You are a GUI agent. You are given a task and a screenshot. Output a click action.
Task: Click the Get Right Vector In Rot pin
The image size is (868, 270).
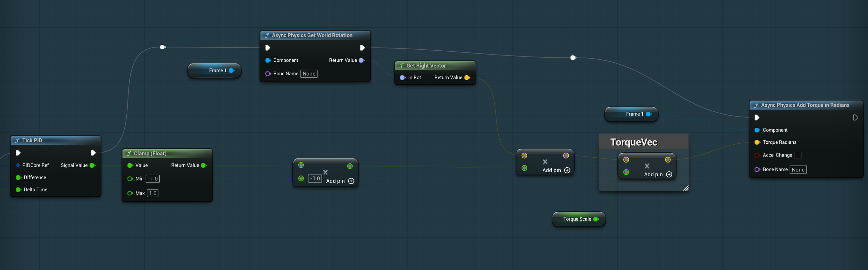pos(403,78)
